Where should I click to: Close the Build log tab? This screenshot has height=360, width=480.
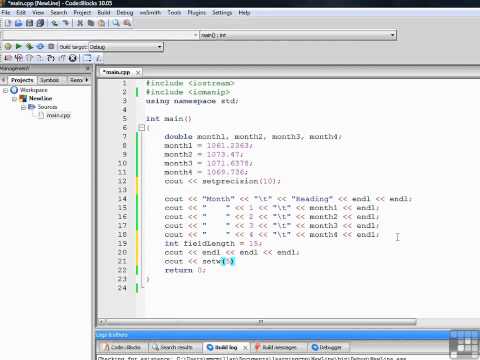click(x=245, y=348)
